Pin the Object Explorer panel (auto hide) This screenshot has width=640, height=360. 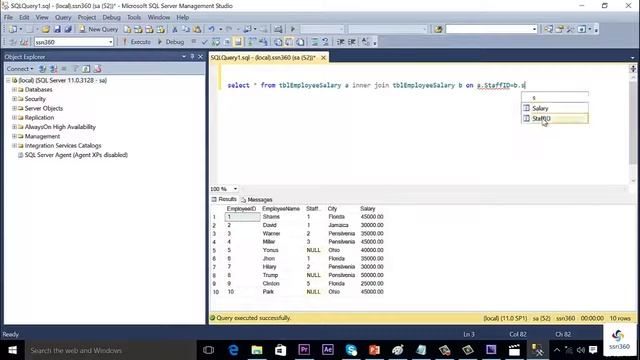pos(192,56)
